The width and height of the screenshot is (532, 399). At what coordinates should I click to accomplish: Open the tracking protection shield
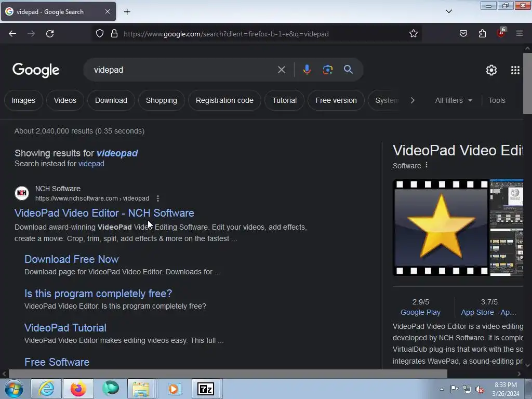click(x=99, y=34)
